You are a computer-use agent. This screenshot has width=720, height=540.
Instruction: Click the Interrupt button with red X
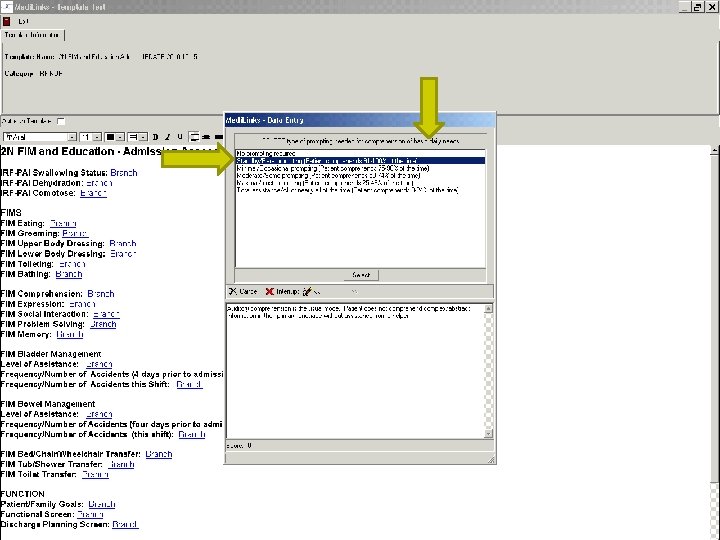[x=282, y=292]
